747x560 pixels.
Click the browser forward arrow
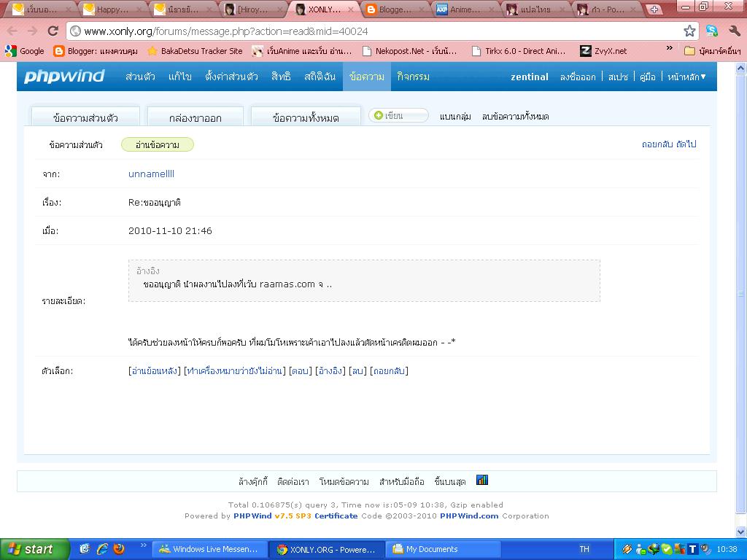32,31
